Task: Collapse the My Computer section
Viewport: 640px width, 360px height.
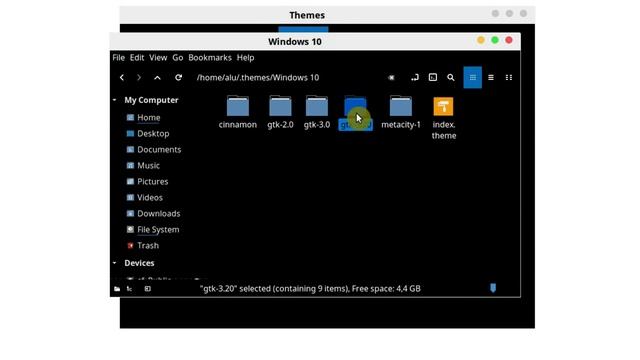Action: [x=115, y=100]
